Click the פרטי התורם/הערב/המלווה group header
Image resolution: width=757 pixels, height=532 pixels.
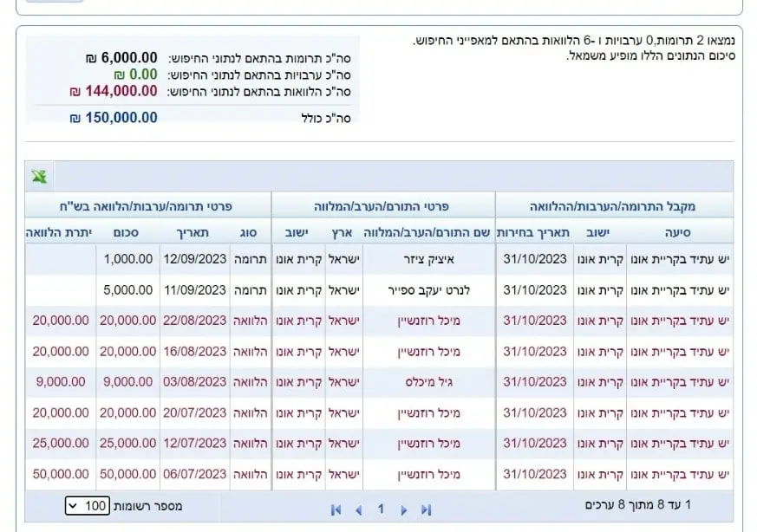tap(382, 206)
